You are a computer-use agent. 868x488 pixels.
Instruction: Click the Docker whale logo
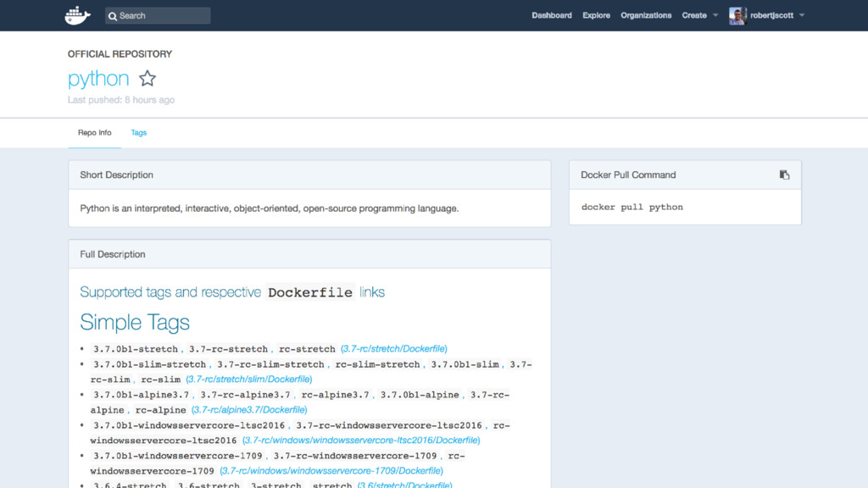77,15
